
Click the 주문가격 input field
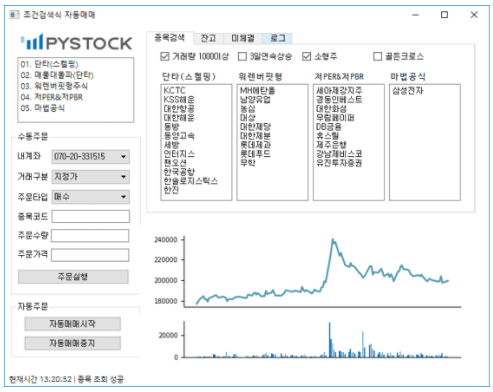point(90,255)
